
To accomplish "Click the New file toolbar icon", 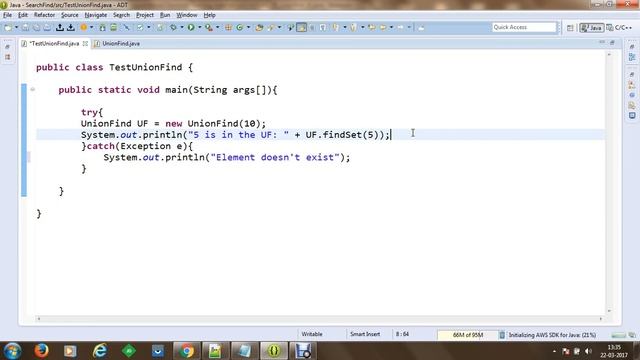I will [7, 27].
